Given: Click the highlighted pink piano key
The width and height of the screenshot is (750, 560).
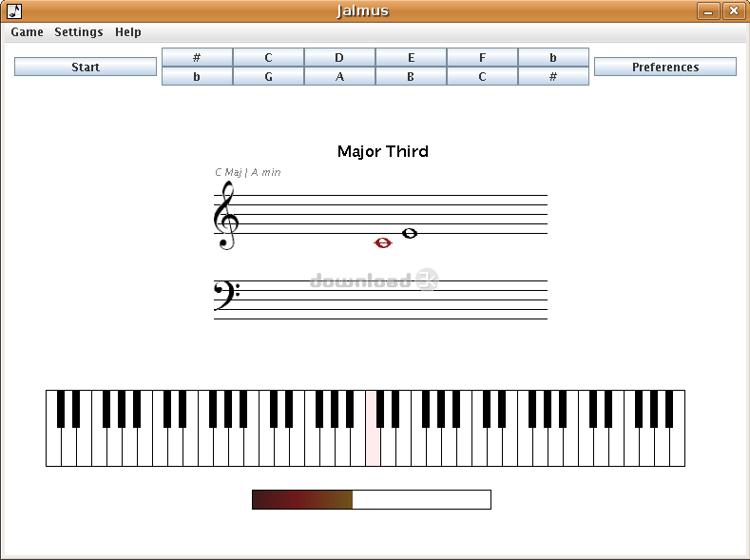Looking at the screenshot, I should pyautogui.click(x=373, y=447).
